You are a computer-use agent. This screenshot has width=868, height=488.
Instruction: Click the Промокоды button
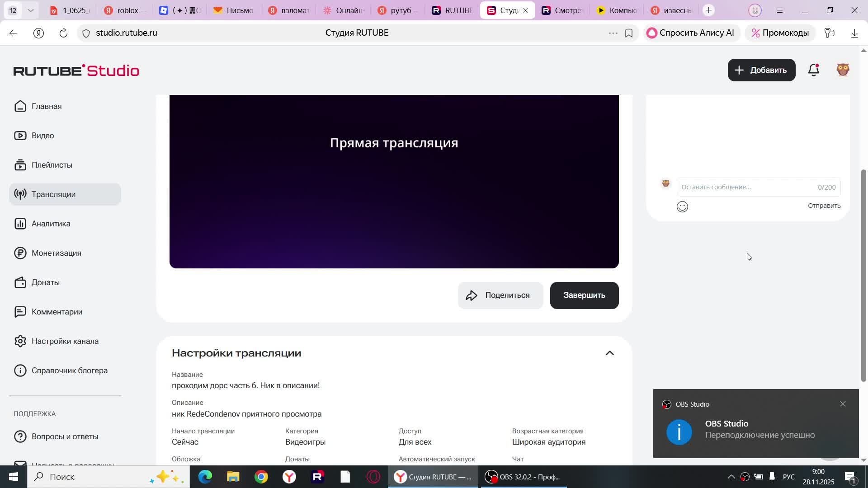pyautogui.click(x=780, y=33)
